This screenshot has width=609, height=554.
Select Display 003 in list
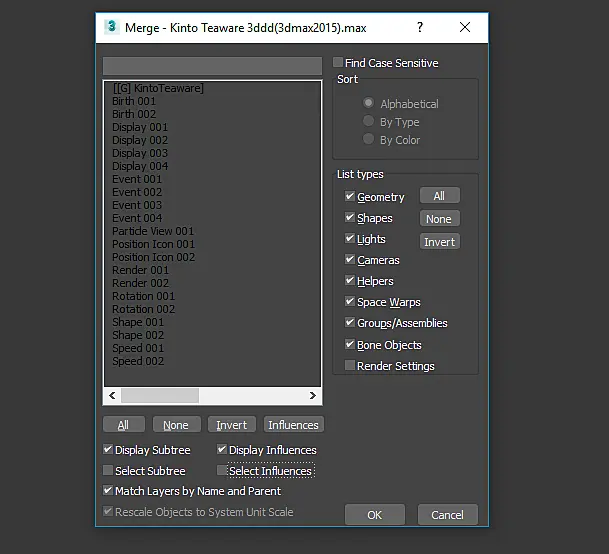pos(140,153)
